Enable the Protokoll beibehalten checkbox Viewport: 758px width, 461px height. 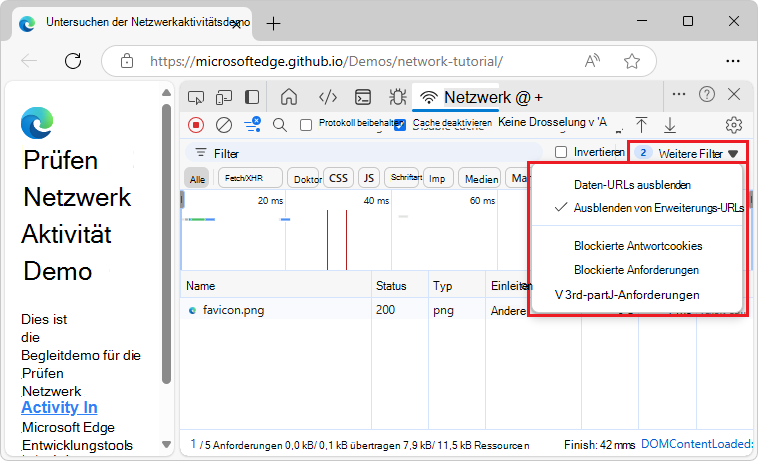306,125
